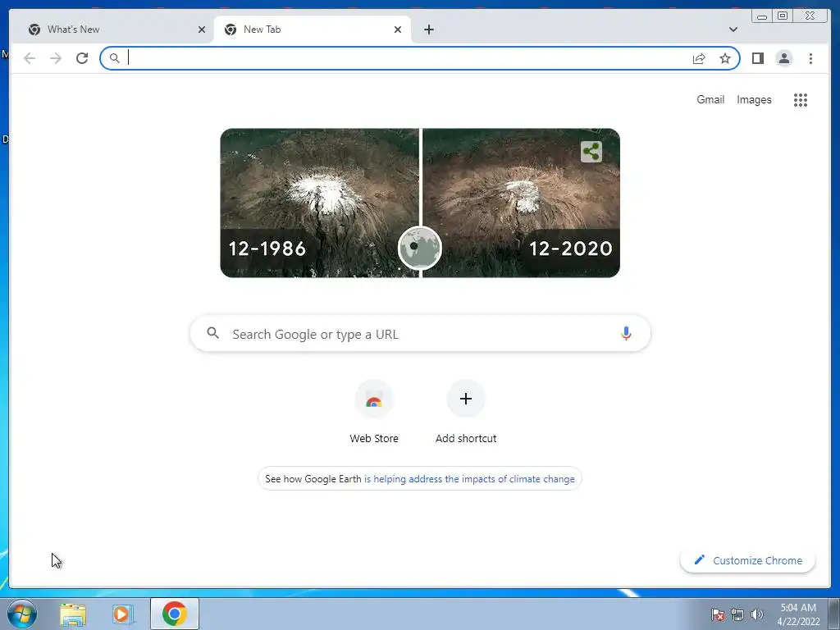Image resolution: width=840 pixels, height=630 pixels.
Task: Open Chrome's three-dot menu
Action: [810, 58]
